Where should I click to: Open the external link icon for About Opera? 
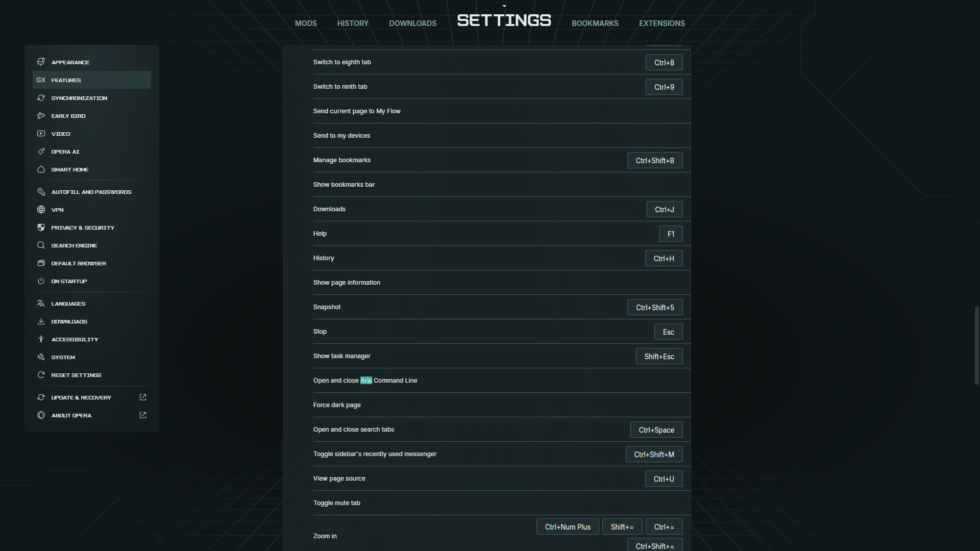tap(143, 415)
